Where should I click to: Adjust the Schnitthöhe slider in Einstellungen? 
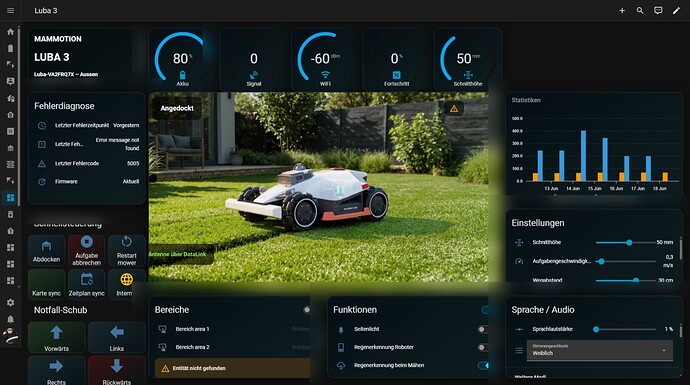coord(625,242)
